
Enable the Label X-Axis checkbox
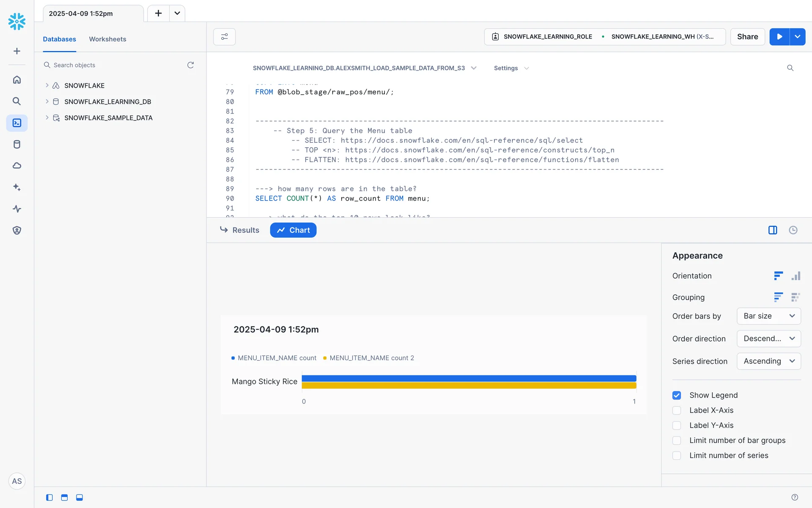click(x=677, y=410)
